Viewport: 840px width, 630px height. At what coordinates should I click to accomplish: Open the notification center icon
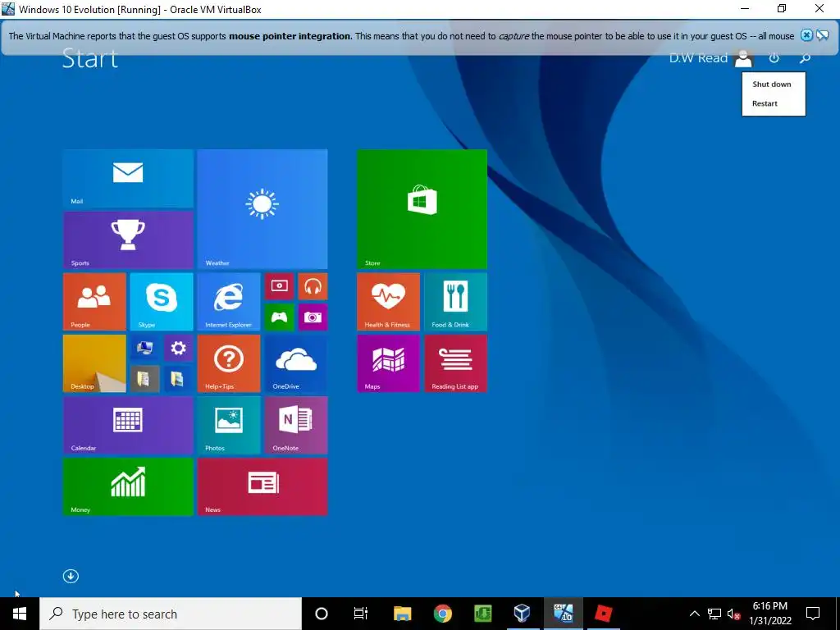point(813,614)
